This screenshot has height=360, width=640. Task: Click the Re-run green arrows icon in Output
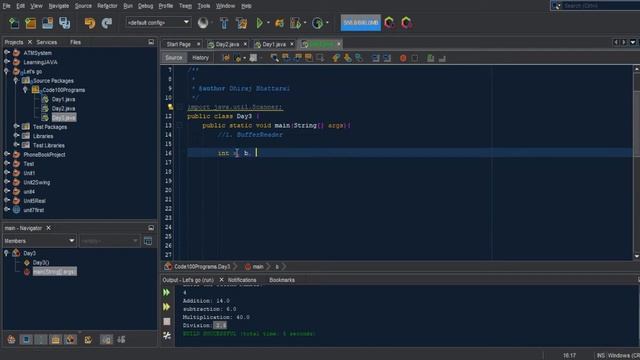[x=167, y=292]
